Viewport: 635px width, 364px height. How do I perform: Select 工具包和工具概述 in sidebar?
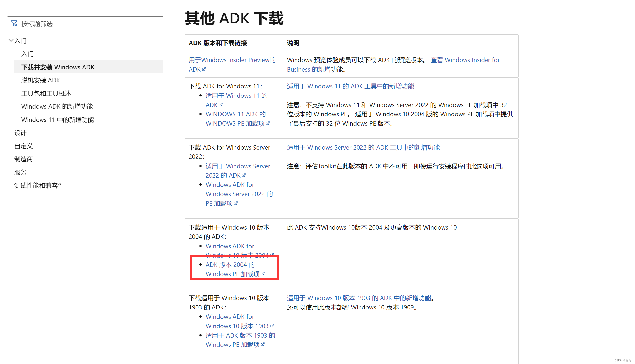[x=46, y=94]
